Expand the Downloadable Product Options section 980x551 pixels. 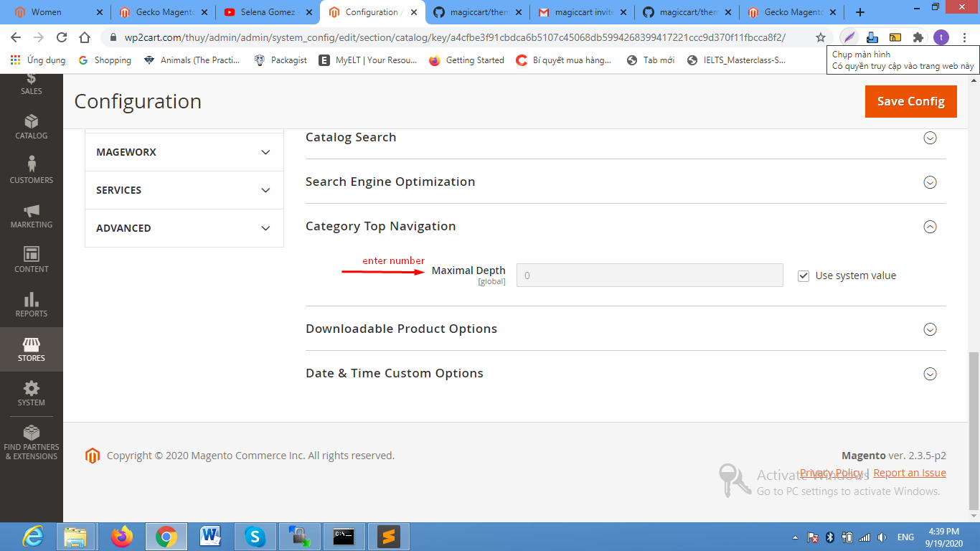pos(930,329)
